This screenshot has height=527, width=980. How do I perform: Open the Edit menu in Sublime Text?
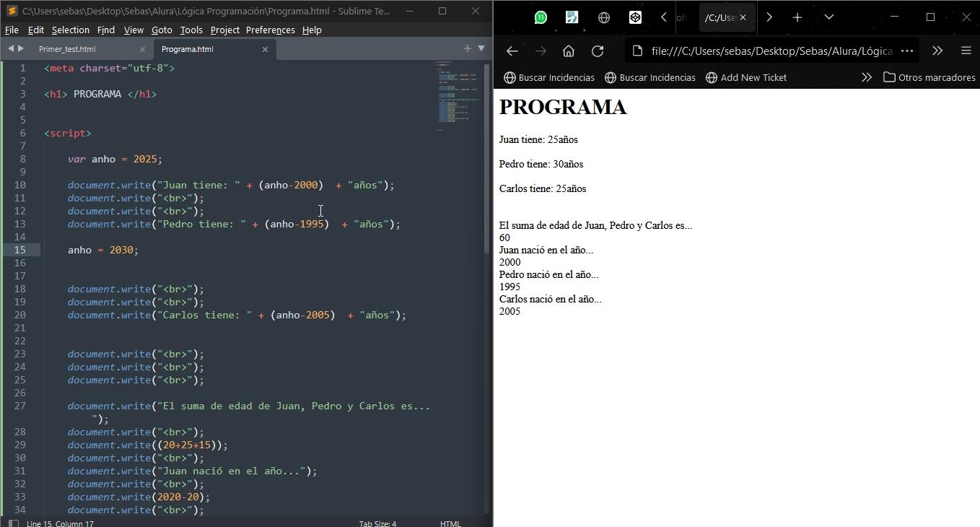tap(35, 30)
